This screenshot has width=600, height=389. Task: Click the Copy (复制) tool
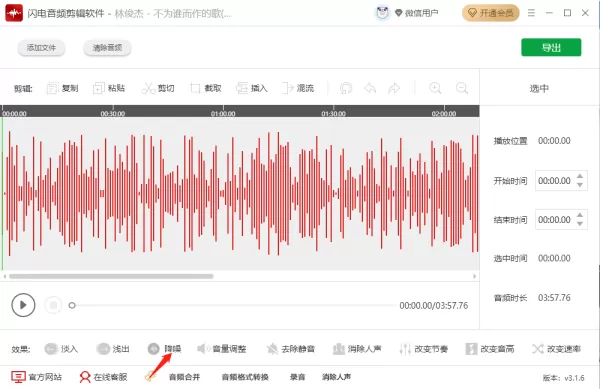[62, 88]
